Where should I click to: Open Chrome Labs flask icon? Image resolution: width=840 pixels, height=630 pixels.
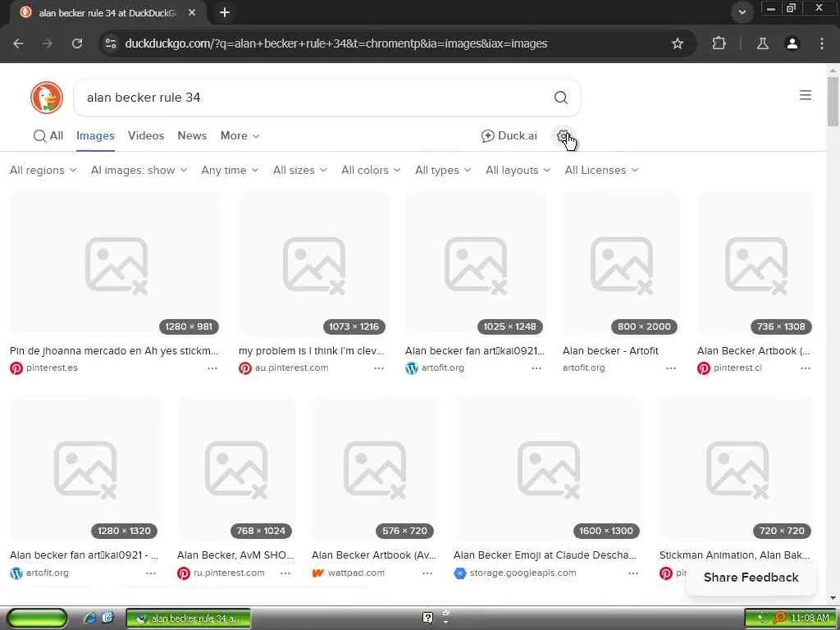click(762, 43)
